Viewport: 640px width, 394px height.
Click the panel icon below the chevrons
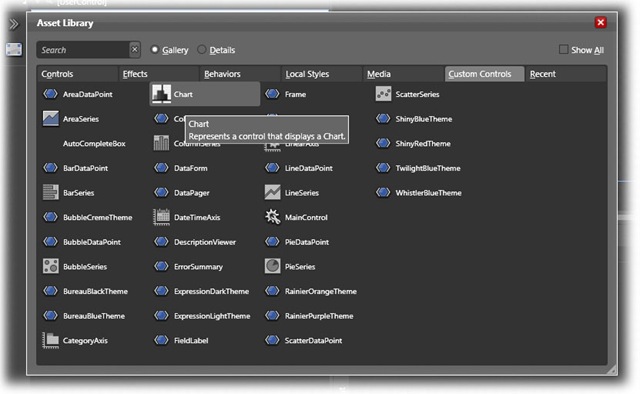13,49
